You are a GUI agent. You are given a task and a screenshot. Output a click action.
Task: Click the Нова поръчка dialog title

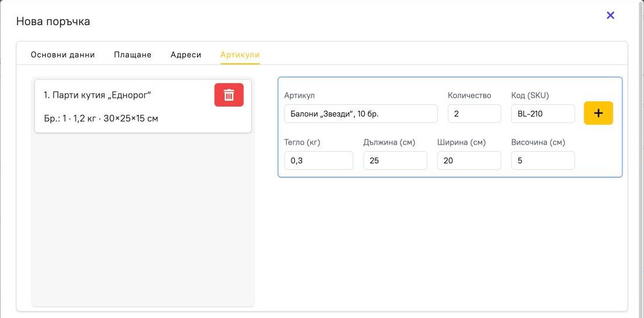(53, 21)
